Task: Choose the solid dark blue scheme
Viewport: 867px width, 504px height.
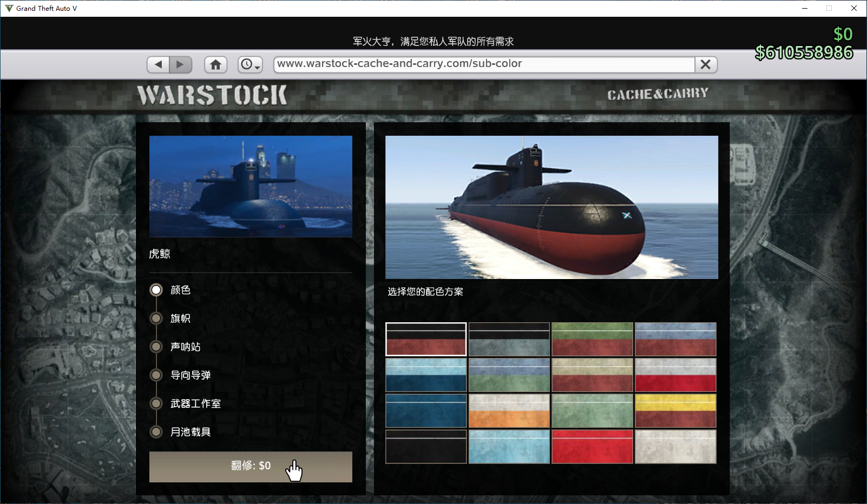Action: point(426,411)
